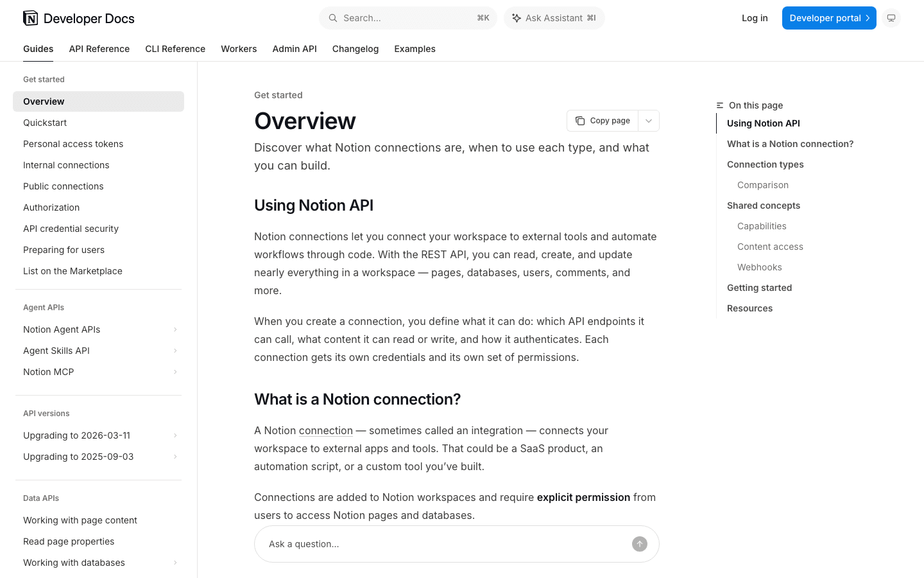The height and width of the screenshot is (578, 924).
Task: Expand the Notion MCP section
Action: click(x=175, y=372)
